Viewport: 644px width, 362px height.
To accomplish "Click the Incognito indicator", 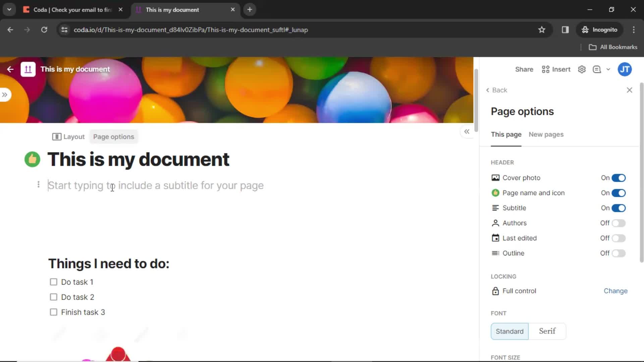I will coord(600,30).
